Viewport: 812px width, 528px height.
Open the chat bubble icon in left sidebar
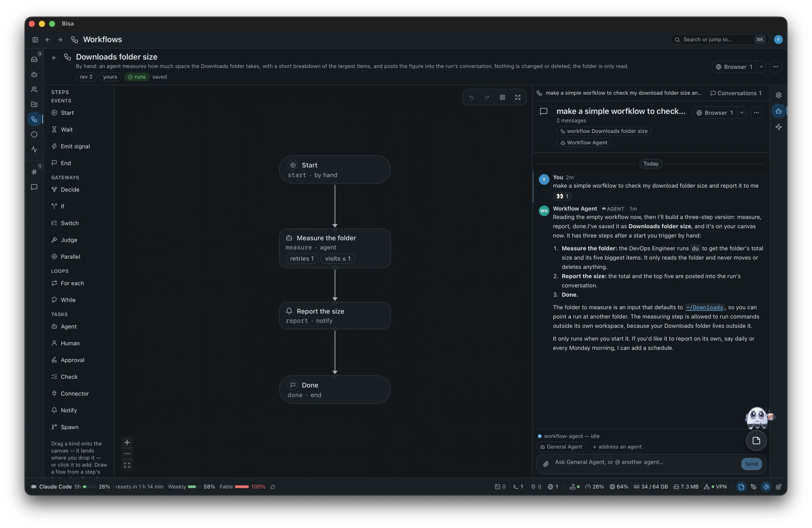[x=35, y=187]
